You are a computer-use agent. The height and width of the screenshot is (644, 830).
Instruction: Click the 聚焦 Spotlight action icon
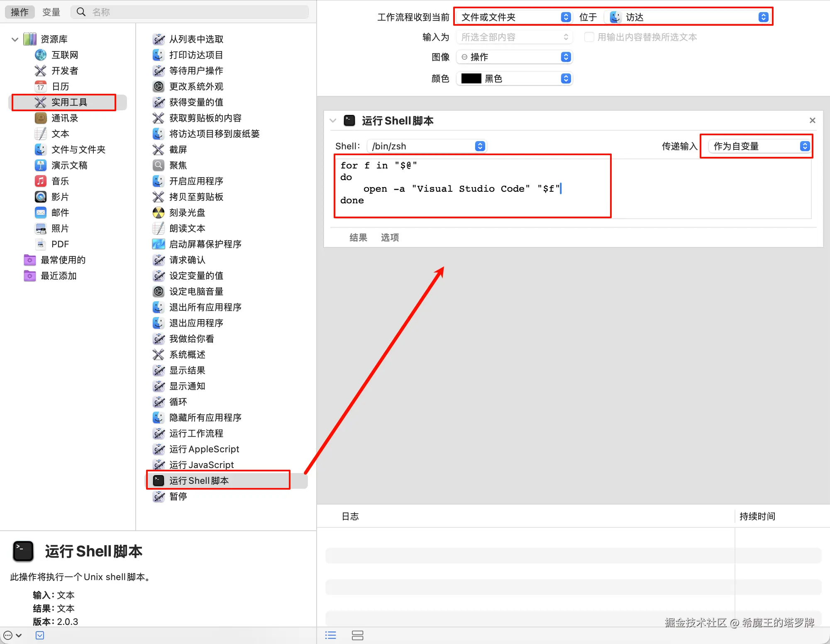click(x=159, y=165)
